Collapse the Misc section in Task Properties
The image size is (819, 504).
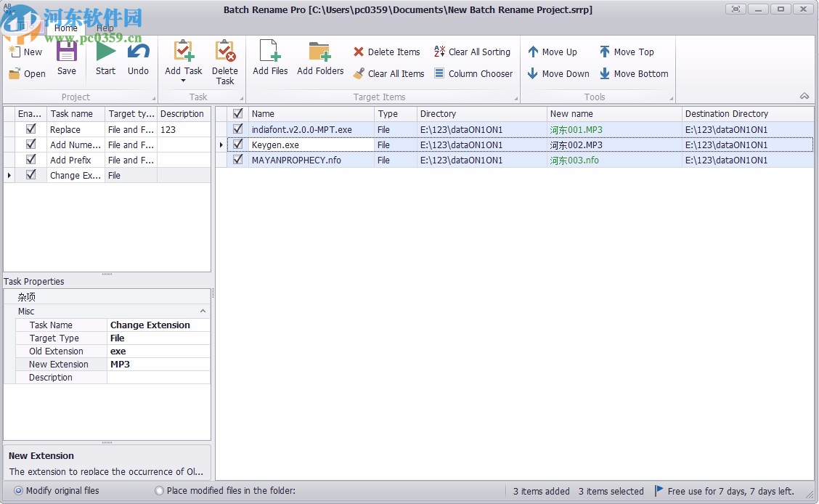[x=203, y=311]
